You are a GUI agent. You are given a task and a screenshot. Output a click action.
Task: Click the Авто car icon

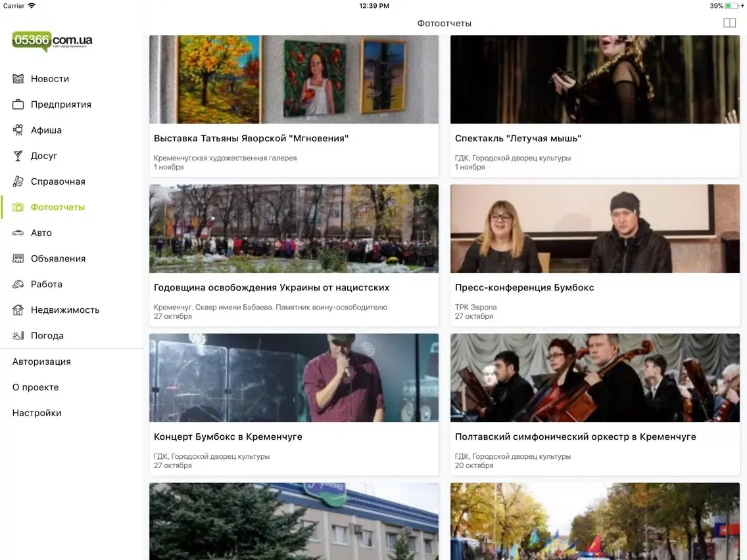18,233
